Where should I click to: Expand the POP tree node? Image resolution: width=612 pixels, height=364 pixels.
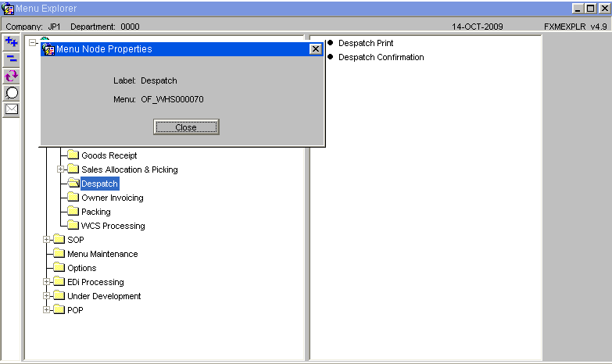46,310
